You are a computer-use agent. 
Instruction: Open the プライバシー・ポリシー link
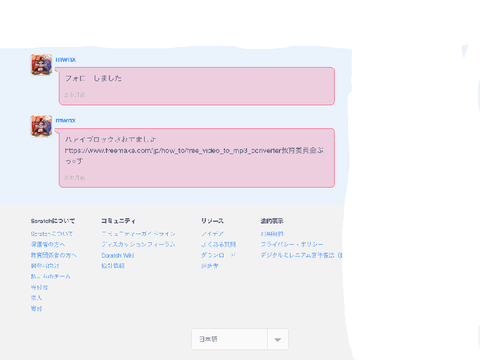[292, 244]
